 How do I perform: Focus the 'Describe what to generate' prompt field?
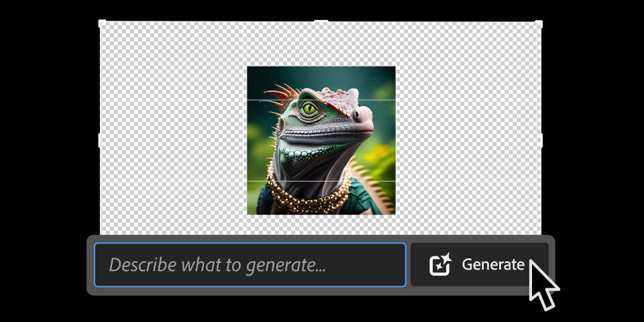pyautogui.click(x=250, y=265)
